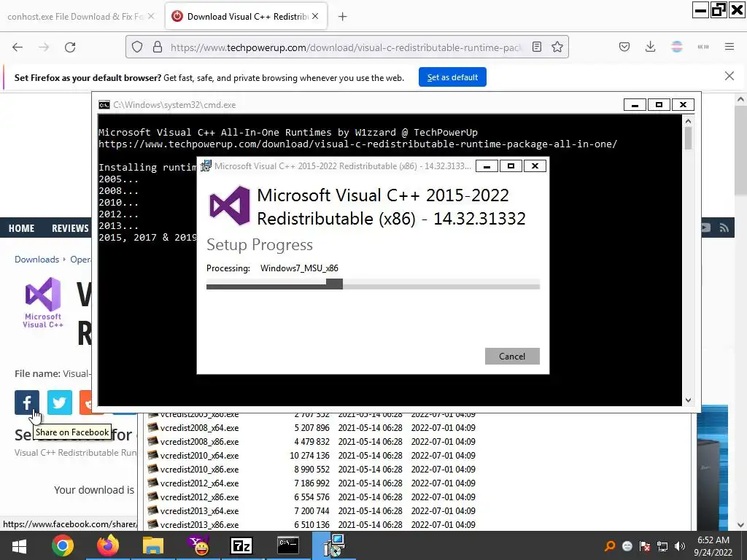Open Google Chrome from the taskbar

point(63,545)
